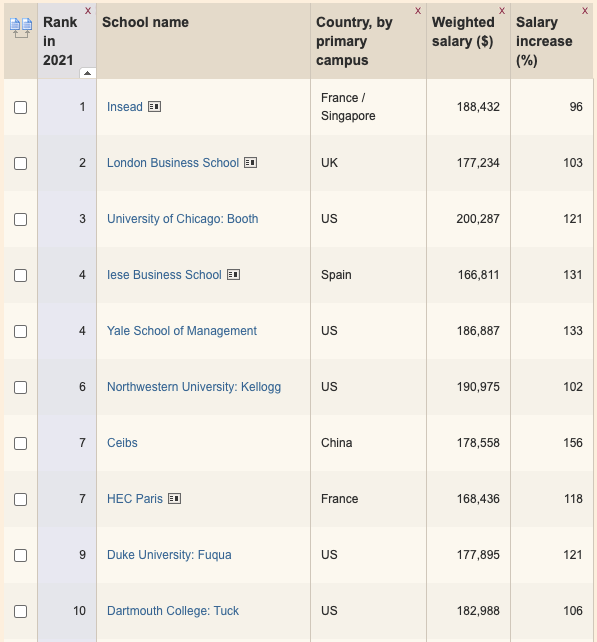Select checkbox for Duke University: Fuqua
The height and width of the screenshot is (642, 597).
tap(20, 556)
